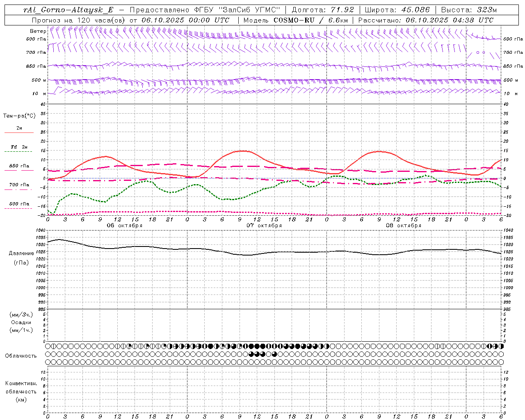The width and height of the screenshot is (525, 420).
Task: Click the 500 гПа entry in temperature legend
Action: 19,204
